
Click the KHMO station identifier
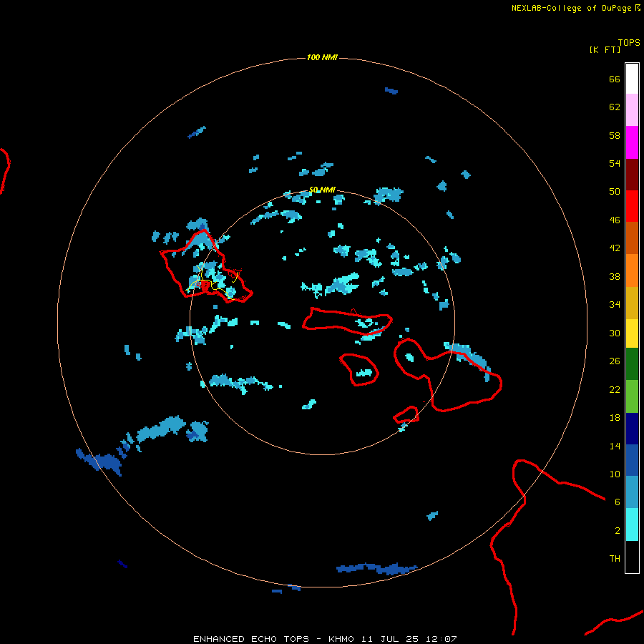coord(341,639)
